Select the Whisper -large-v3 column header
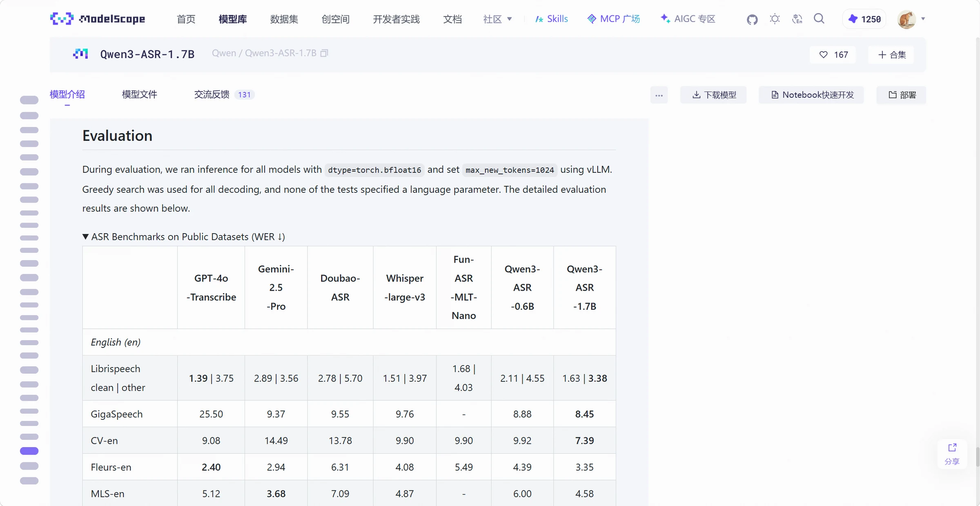 (x=405, y=288)
